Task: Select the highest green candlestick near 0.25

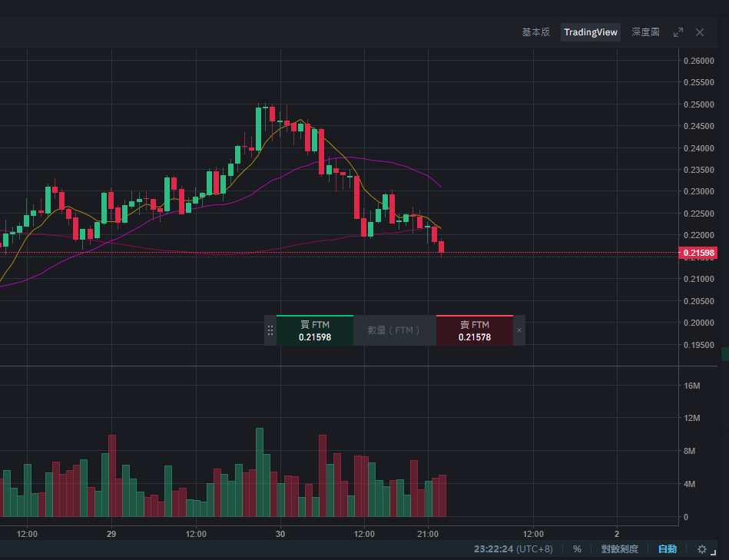Action: 259,129
